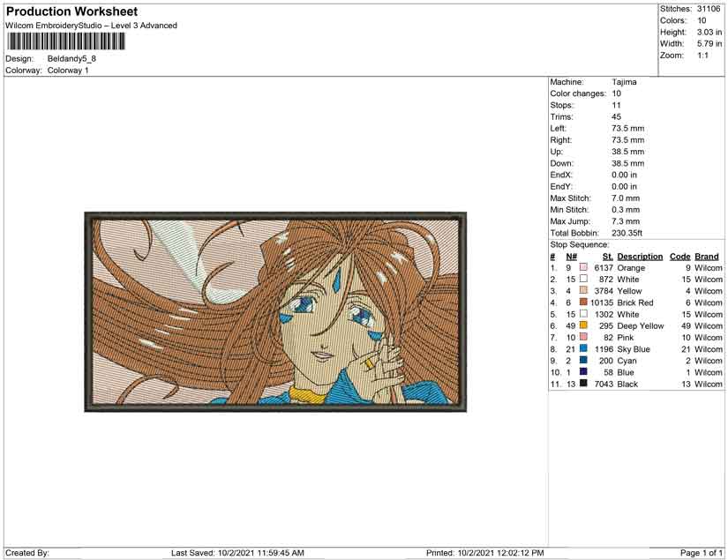
Task: Click the machine name "Tajima"
Action: pyautogui.click(x=624, y=82)
